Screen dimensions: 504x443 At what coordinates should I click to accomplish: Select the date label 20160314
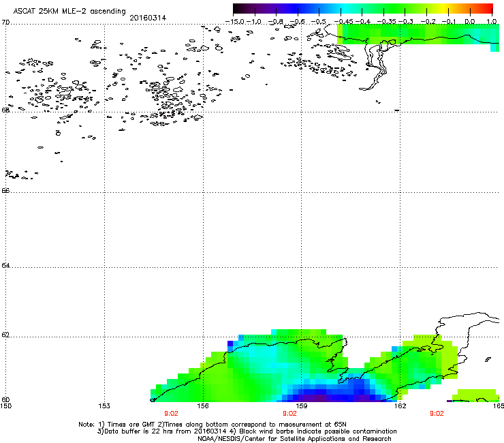point(148,18)
